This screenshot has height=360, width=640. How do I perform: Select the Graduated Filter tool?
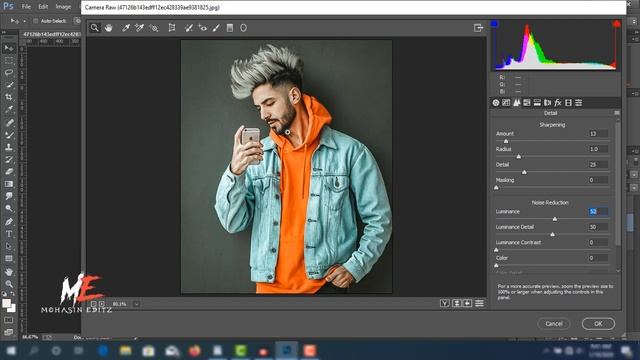click(230, 28)
